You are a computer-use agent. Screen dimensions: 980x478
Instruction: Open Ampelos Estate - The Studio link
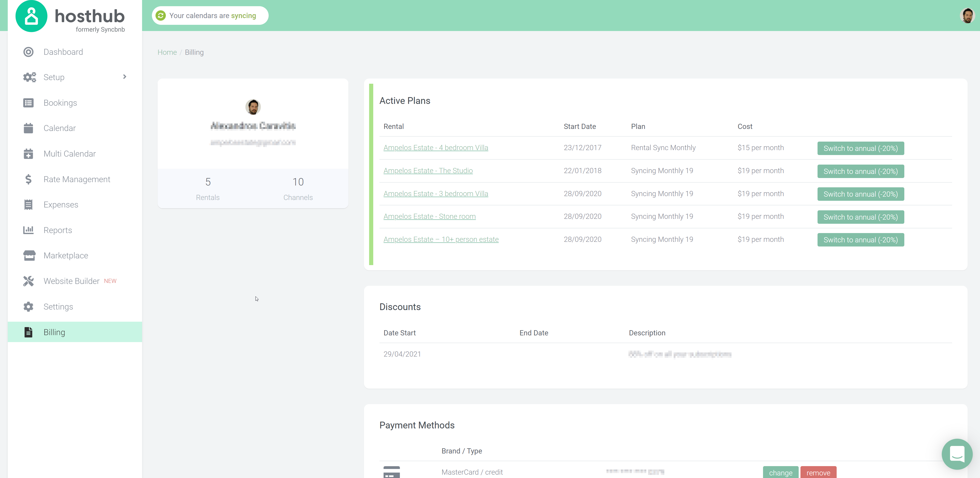tap(428, 171)
